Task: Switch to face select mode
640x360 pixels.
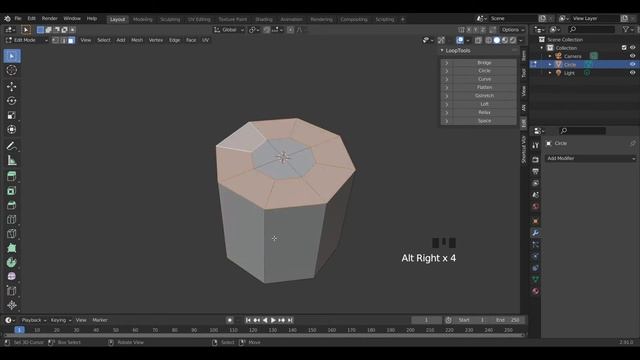Action: point(71,40)
